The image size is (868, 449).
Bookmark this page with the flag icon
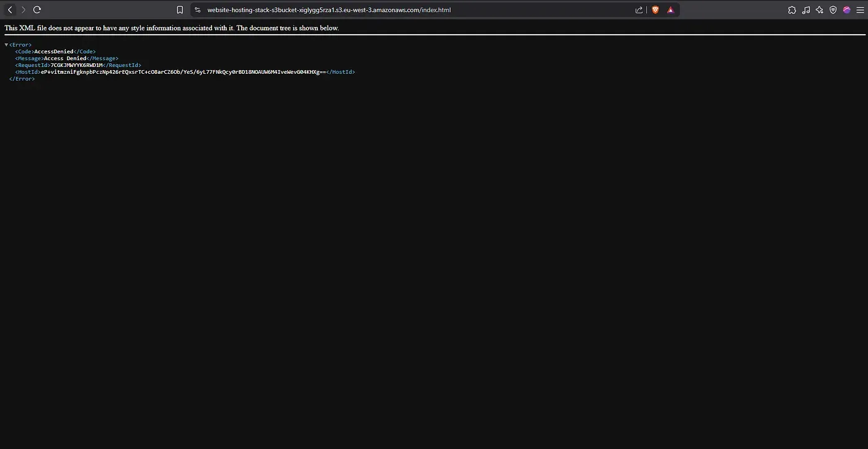[180, 9]
